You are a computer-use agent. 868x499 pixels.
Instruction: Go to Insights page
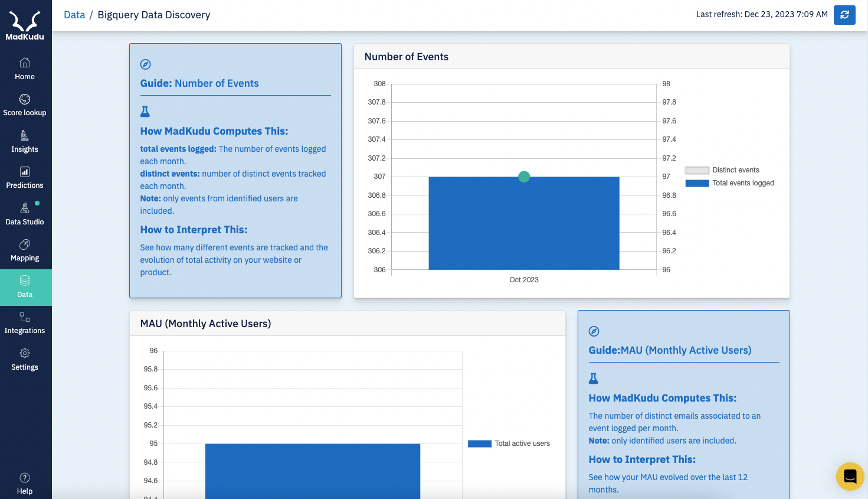click(x=25, y=142)
